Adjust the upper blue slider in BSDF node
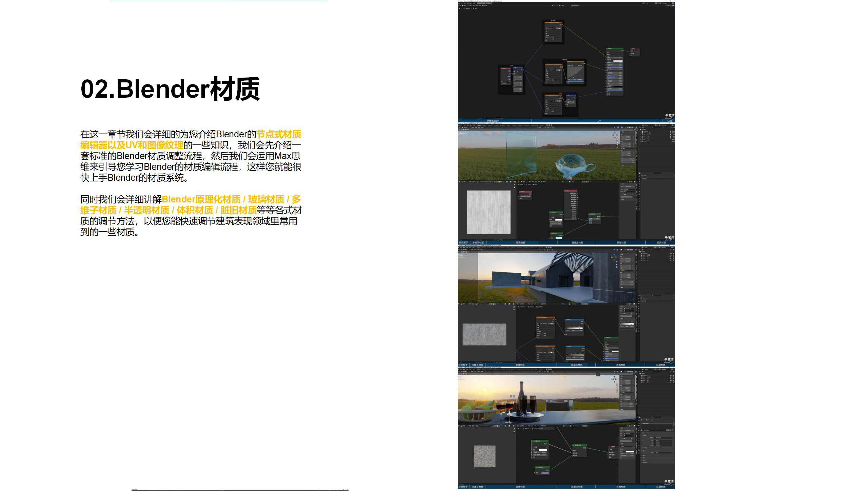The height and width of the screenshot is (491, 868). 614,67
